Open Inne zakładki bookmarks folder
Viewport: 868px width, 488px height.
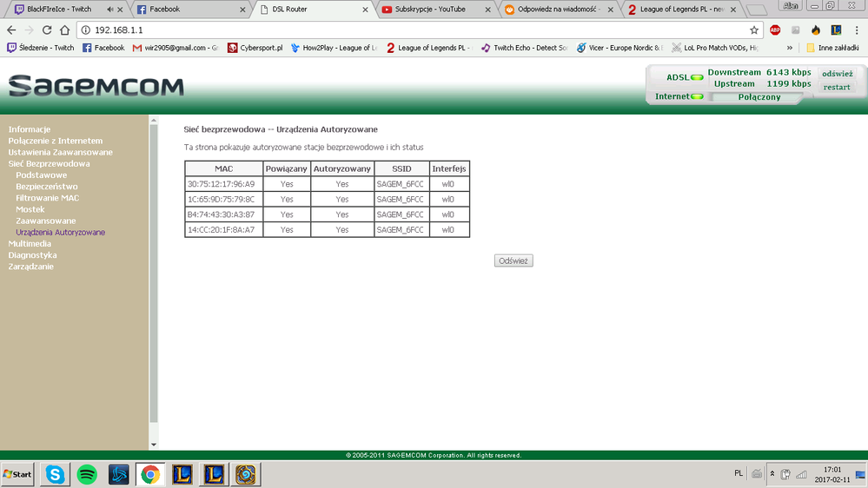834,48
